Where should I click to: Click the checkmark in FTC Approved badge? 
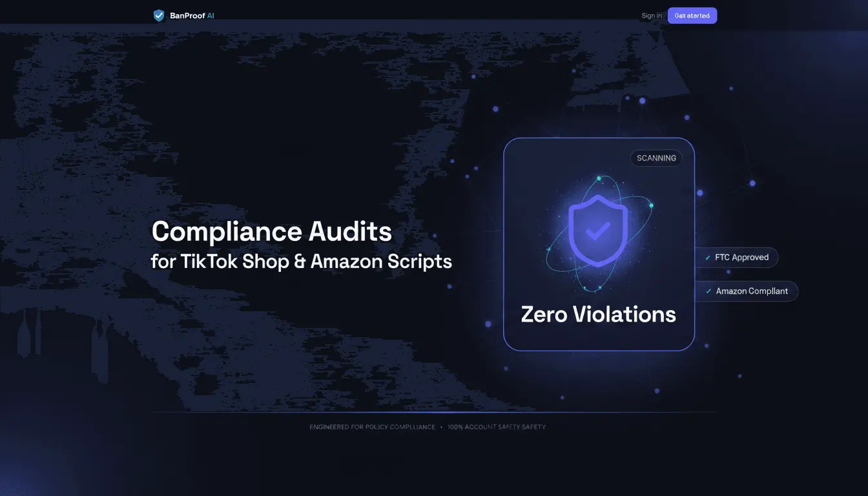tap(708, 258)
